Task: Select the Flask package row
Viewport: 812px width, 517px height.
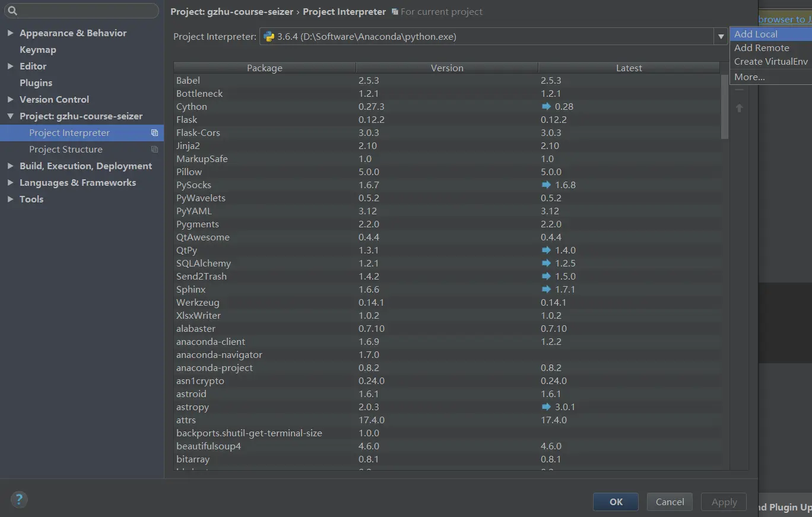Action: pos(448,120)
